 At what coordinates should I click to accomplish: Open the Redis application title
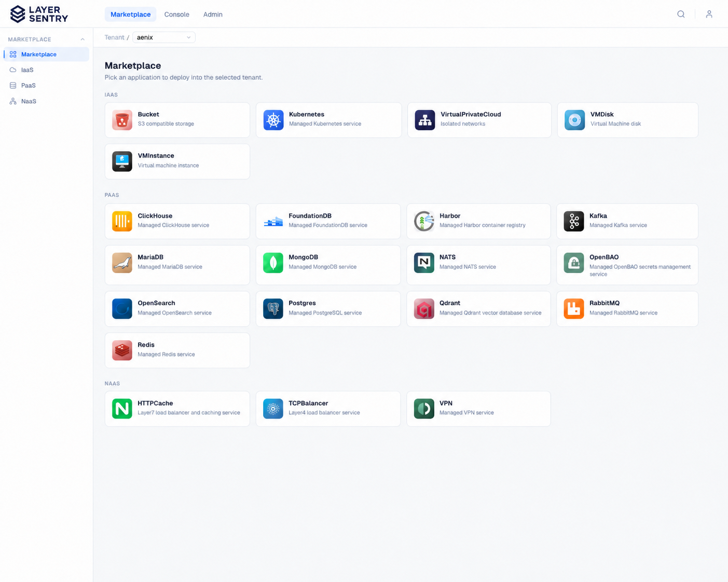coord(146,345)
